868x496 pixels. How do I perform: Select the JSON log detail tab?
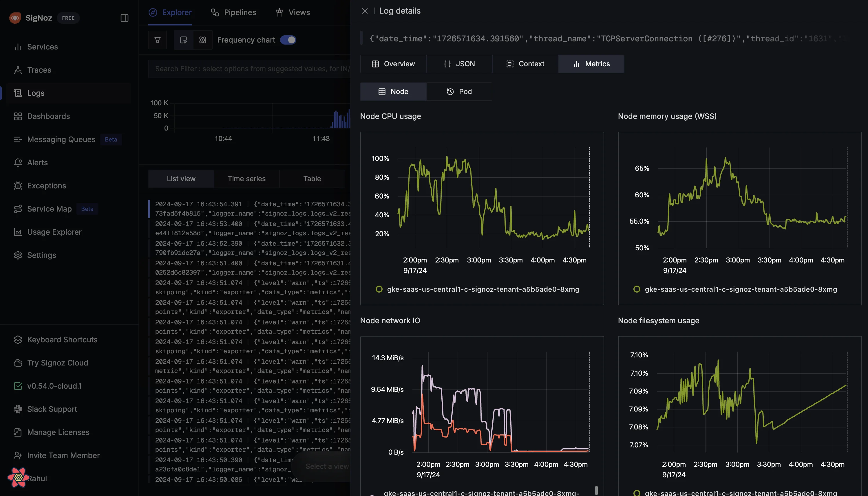tap(459, 64)
